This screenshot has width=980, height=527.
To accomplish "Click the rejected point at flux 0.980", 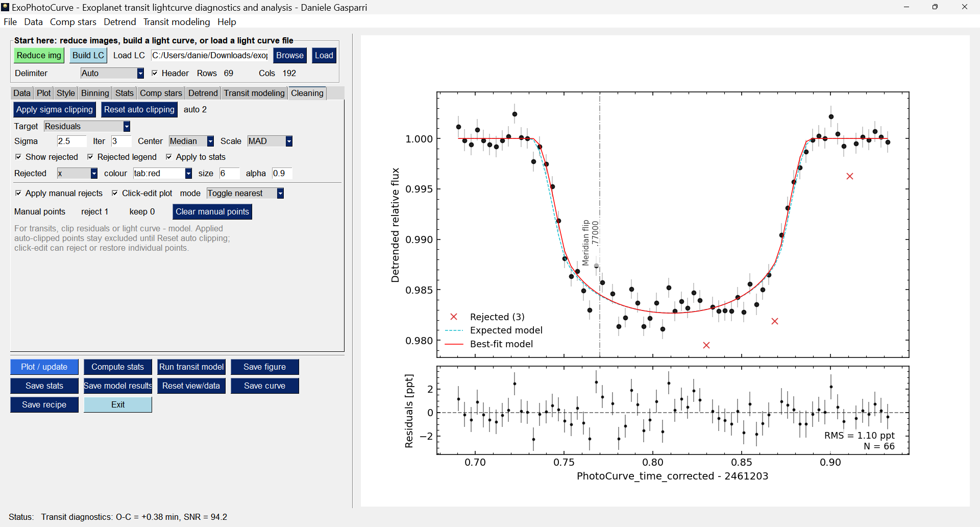I will click(706, 345).
